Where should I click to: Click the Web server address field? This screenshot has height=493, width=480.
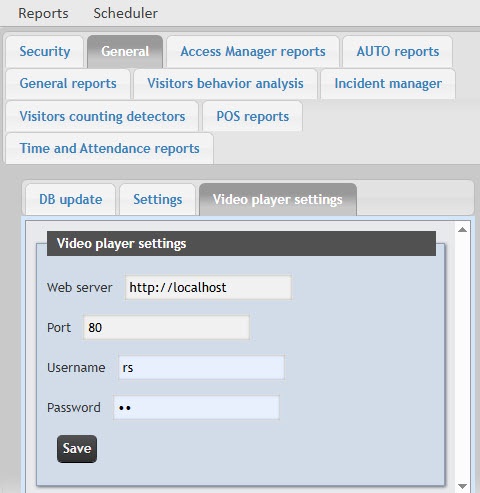point(208,287)
